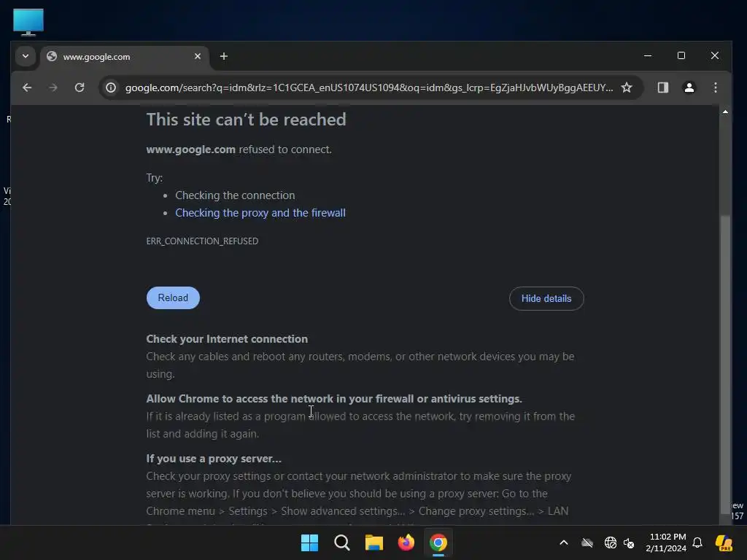Show hidden system tray icons chevron
The height and width of the screenshot is (560, 747).
pyautogui.click(x=564, y=542)
